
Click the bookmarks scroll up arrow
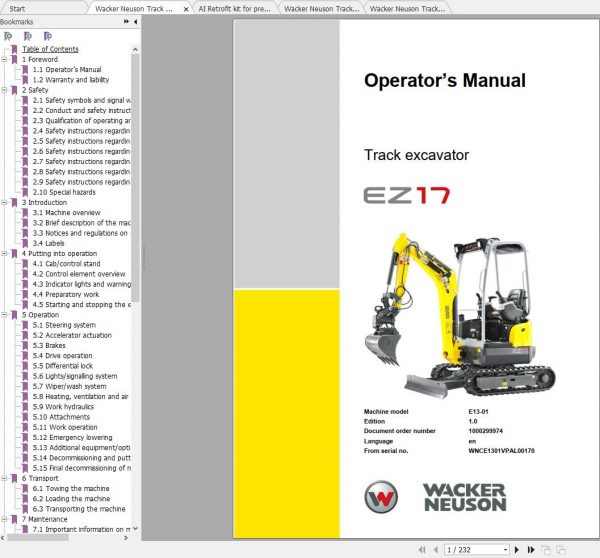(135, 49)
